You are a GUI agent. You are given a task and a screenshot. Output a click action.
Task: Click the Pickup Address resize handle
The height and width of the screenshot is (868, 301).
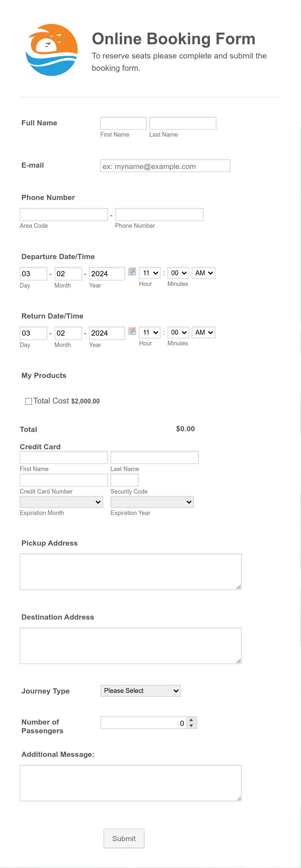[239, 587]
